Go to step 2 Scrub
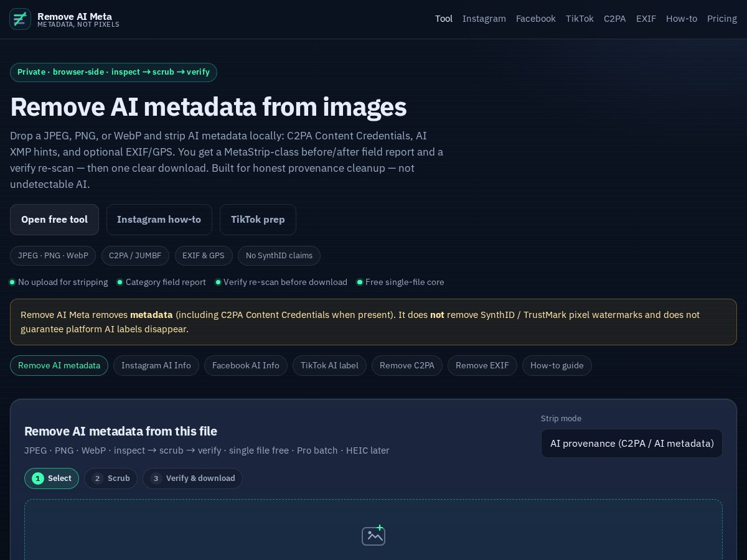747x560 pixels. point(111,478)
